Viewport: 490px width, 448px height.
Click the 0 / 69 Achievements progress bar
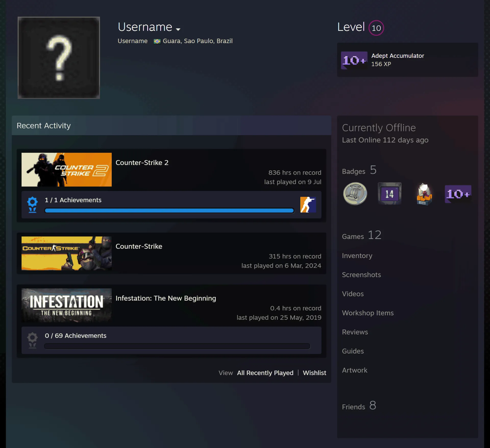tap(177, 346)
